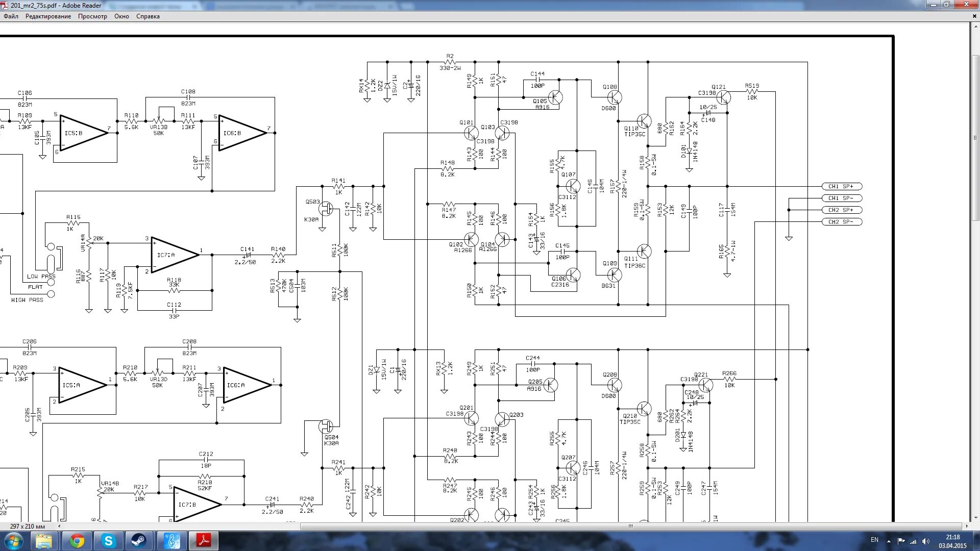Screen dimensions: 980x551
Task: Click the D201 diode label
Action: pos(678,435)
